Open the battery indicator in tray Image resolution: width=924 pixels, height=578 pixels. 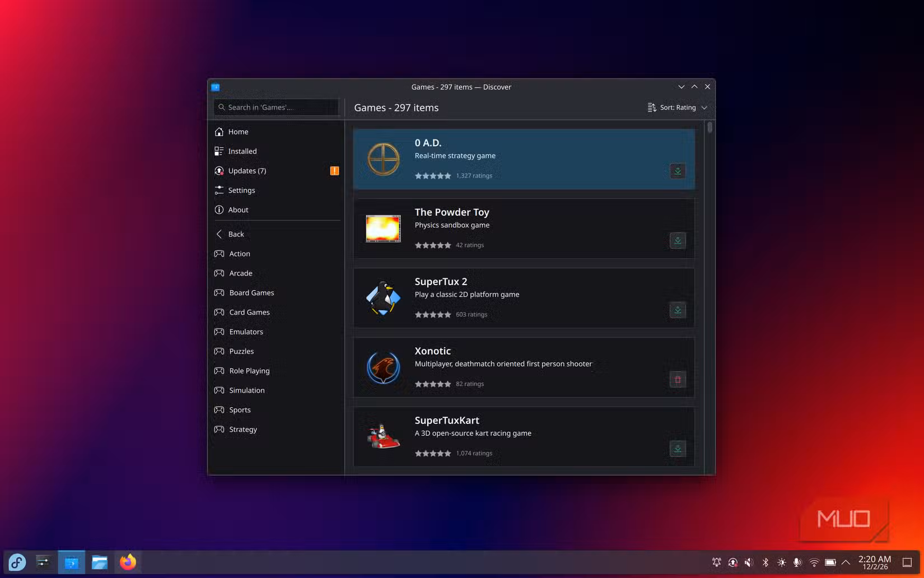[x=830, y=562]
